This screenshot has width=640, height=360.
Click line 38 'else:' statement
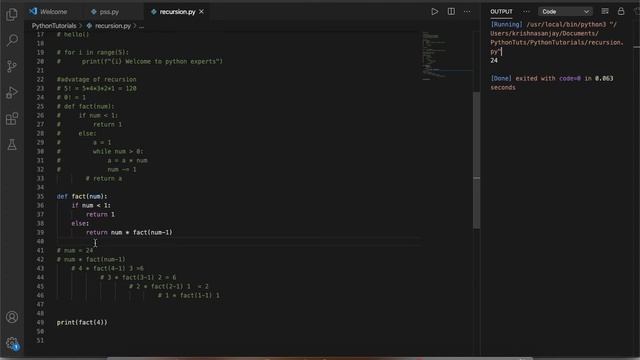click(80, 223)
